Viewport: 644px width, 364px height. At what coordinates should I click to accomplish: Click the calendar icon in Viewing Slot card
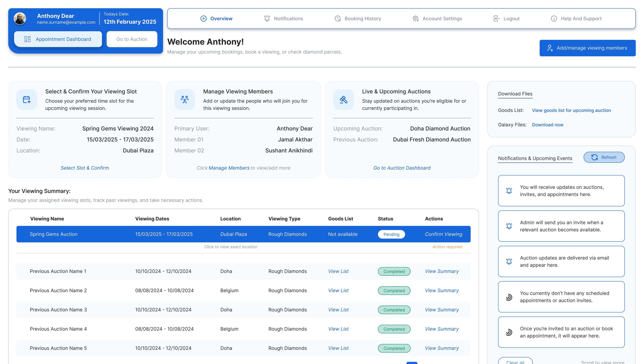(x=27, y=100)
